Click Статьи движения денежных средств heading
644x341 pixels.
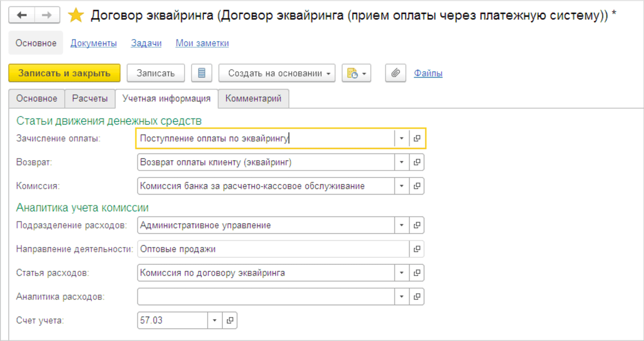tap(109, 121)
